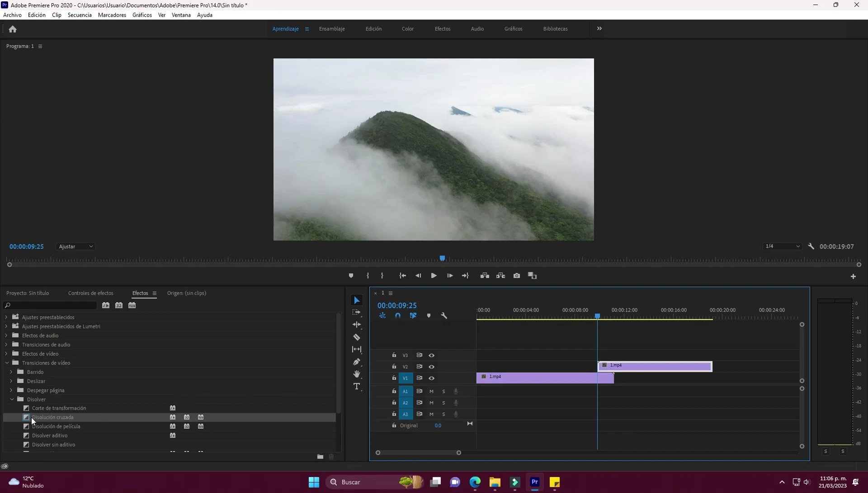Play the program monitor video

434,276
